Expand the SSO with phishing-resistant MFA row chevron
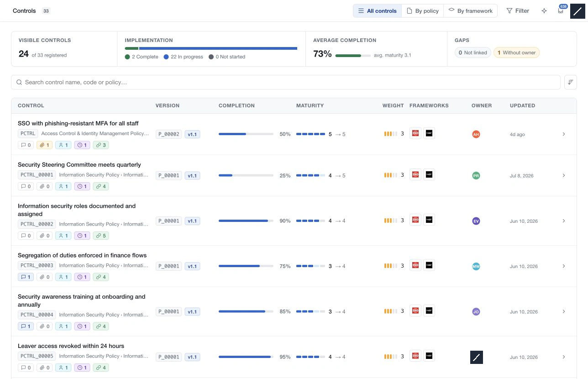588x379 pixels. pos(564,134)
